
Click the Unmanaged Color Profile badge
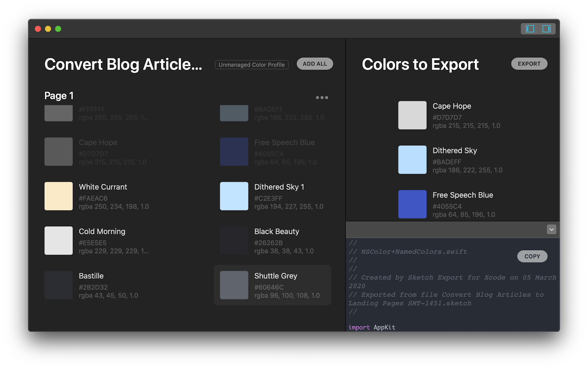point(251,64)
